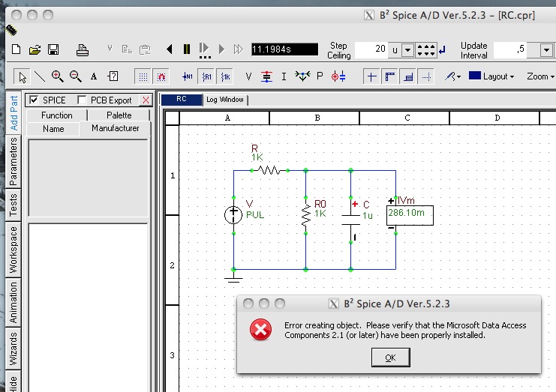Check the PCB Export checkbox

(x=82, y=100)
